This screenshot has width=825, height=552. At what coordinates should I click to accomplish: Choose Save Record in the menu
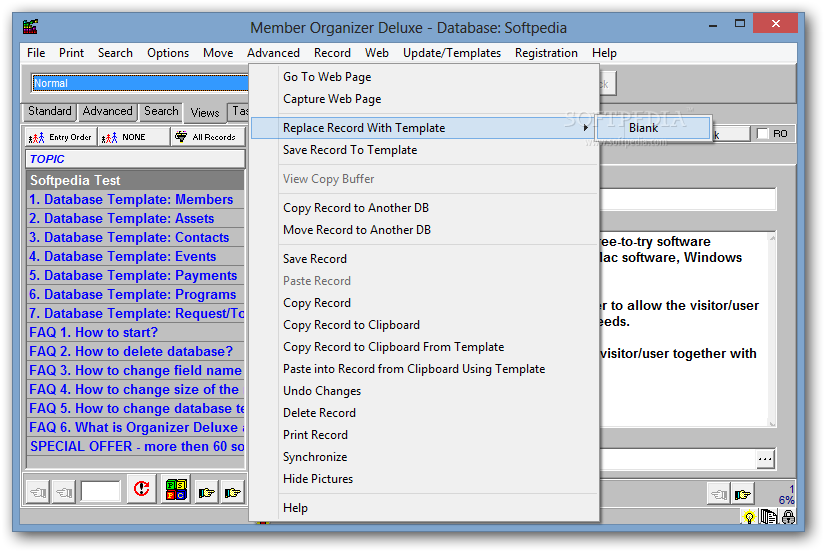[425, 259]
